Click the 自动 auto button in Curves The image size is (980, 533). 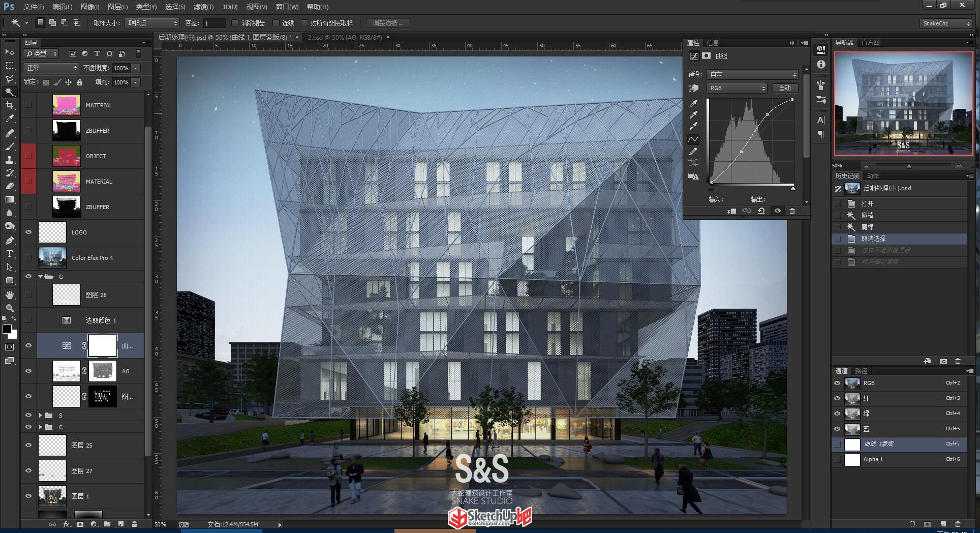(785, 88)
